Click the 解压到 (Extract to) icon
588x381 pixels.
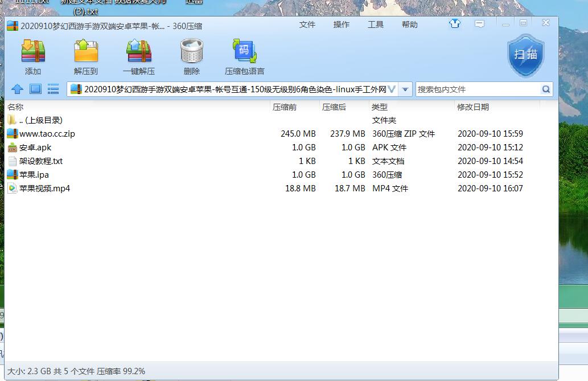pyautogui.click(x=86, y=52)
